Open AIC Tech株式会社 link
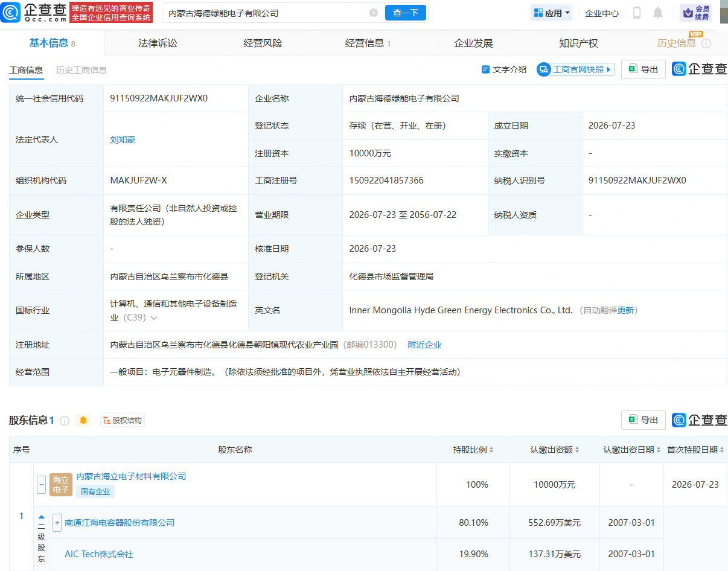Screen dimensions: 728x571 point(99,554)
